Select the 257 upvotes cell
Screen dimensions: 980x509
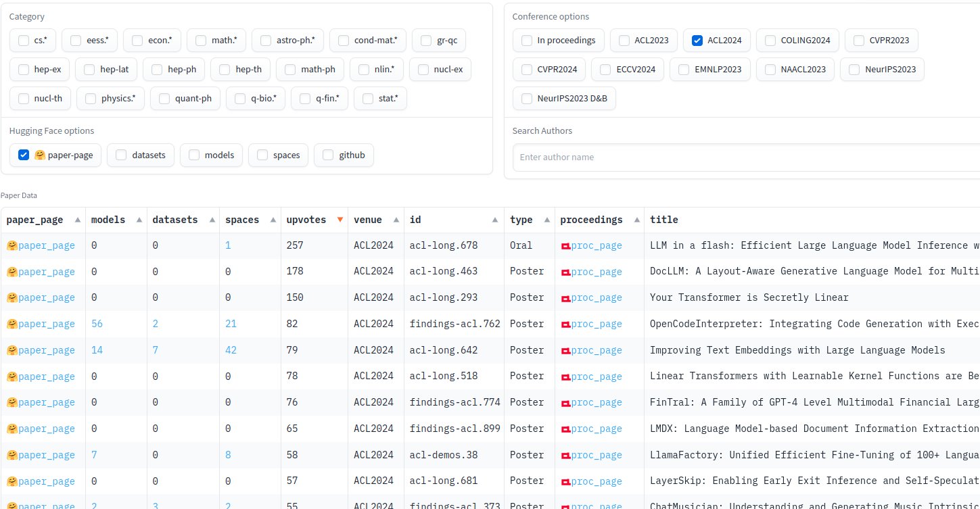314,245
